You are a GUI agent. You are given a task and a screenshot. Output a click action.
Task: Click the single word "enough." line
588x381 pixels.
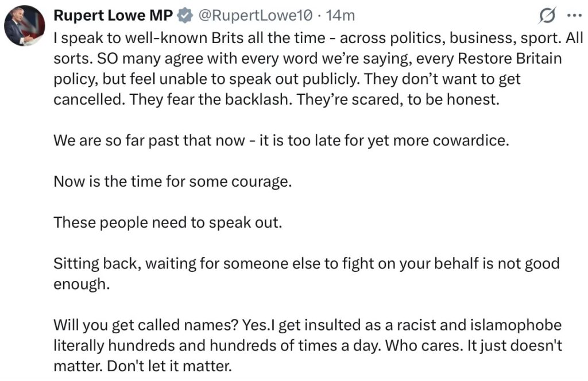[x=81, y=283]
